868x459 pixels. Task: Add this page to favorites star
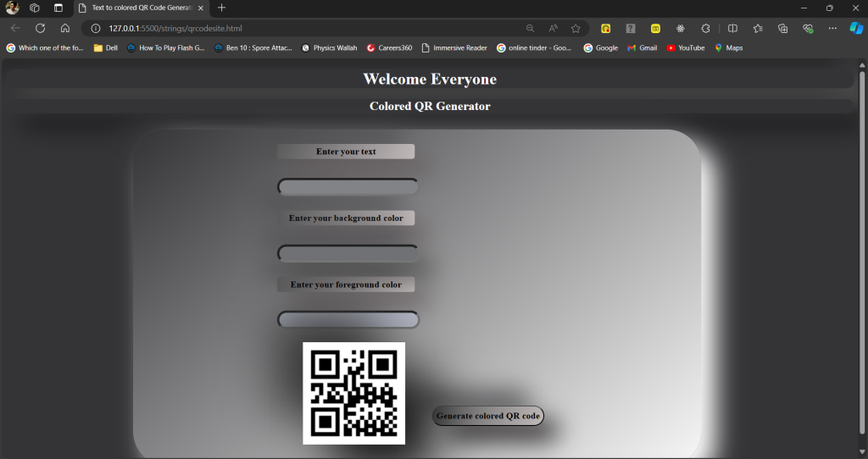(576, 28)
